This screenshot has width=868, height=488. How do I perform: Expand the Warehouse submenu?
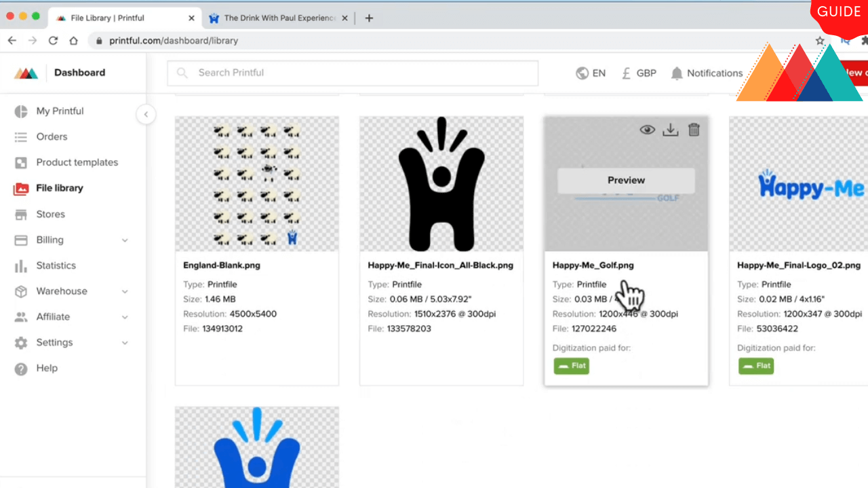125,291
